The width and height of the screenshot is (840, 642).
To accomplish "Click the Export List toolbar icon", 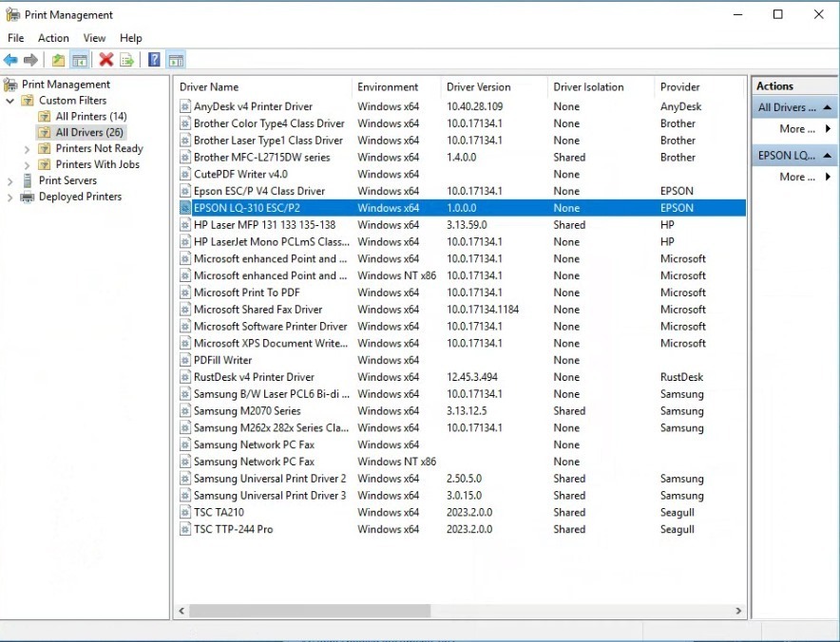I will (x=127, y=60).
